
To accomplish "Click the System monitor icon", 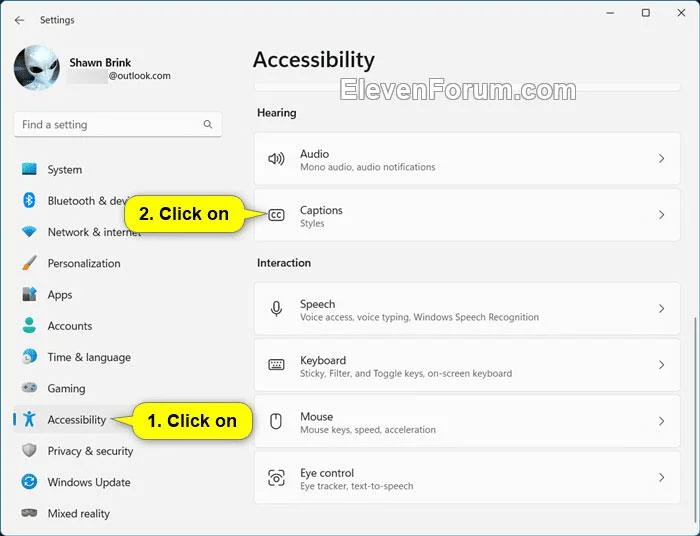I will (x=29, y=169).
